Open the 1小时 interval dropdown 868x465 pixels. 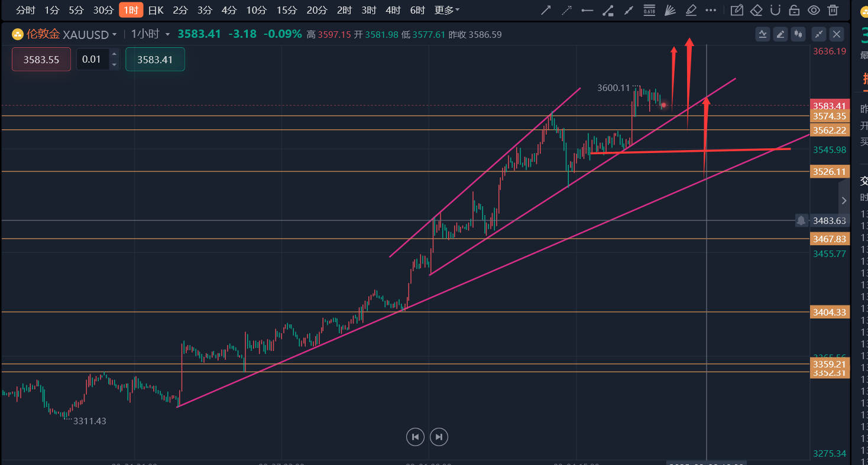pyautogui.click(x=168, y=35)
